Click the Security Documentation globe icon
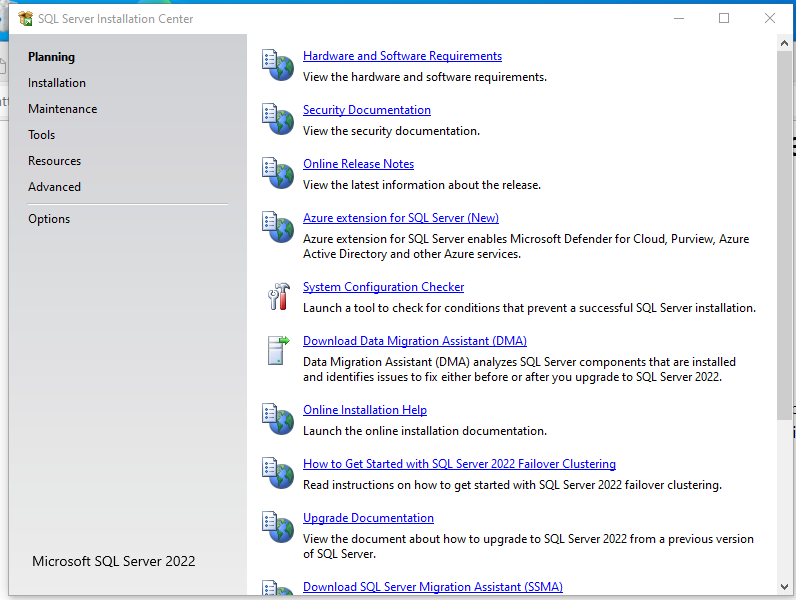 (x=278, y=119)
